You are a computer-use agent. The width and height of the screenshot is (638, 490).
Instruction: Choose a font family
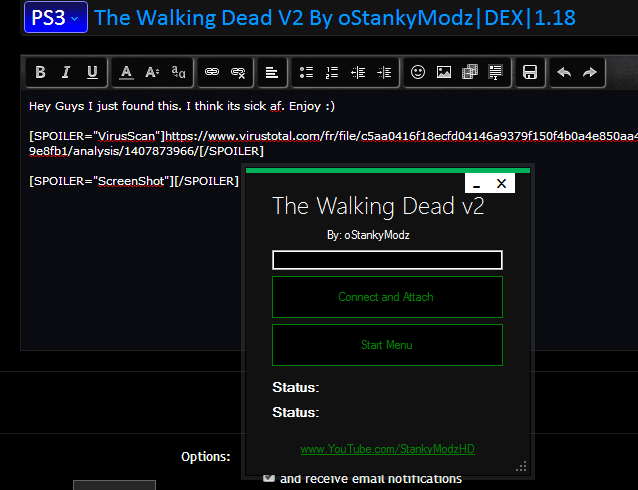pyautogui.click(x=178, y=72)
